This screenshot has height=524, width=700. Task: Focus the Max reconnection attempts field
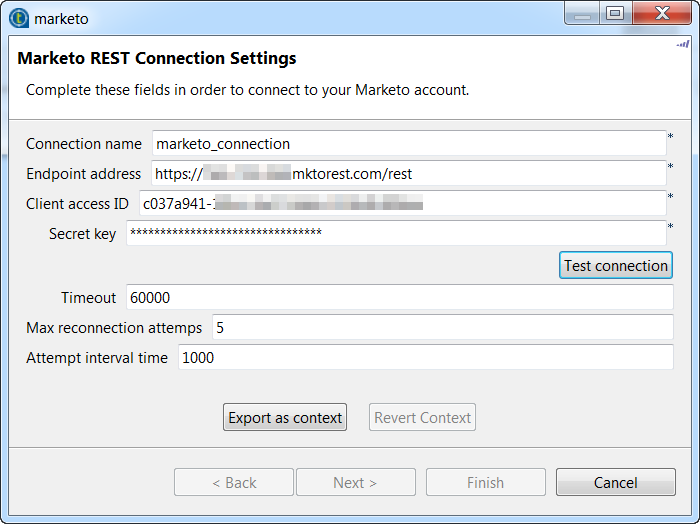tap(442, 328)
